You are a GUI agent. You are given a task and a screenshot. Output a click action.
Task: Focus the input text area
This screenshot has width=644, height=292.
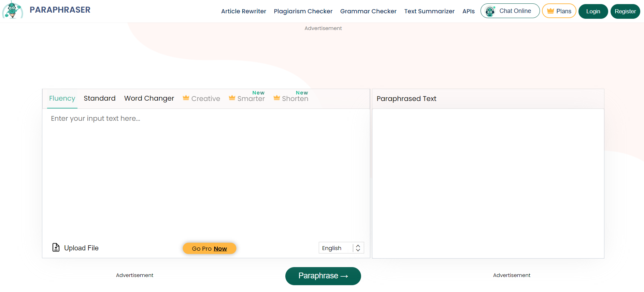(206, 174)
